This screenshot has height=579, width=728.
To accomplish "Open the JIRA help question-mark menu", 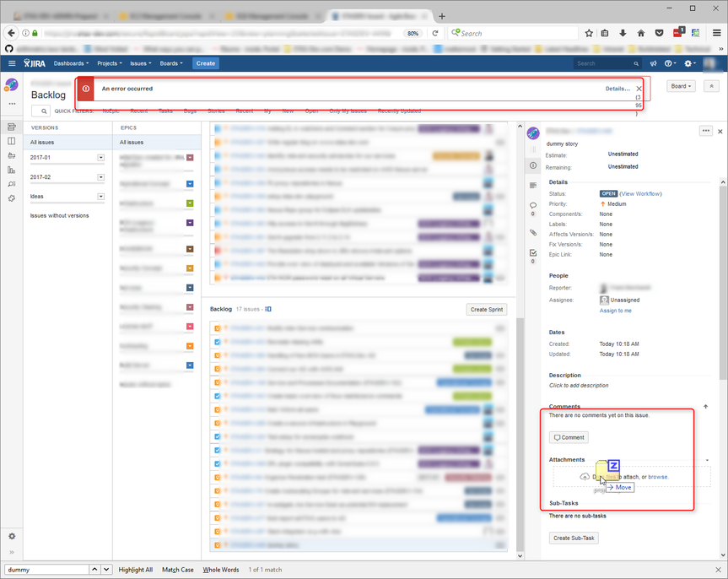I will pyautogui.click(x=669, y=63).
